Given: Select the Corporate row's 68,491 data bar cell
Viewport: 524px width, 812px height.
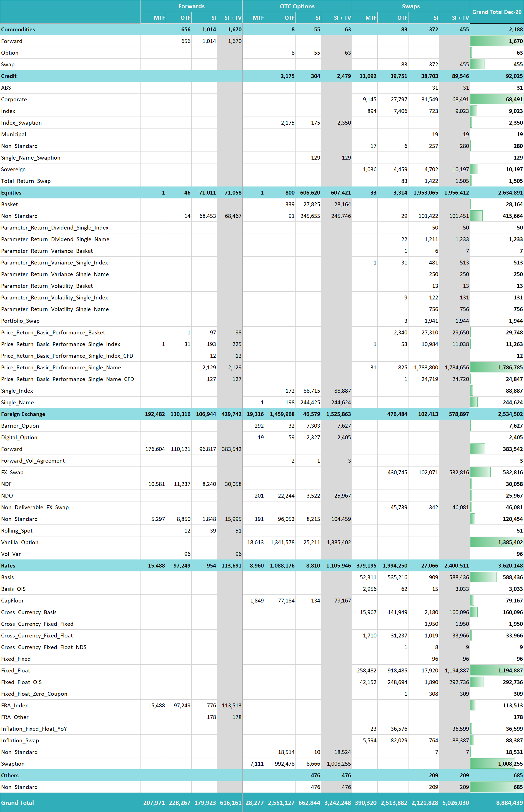Looking at the screenshot, I should tap(497, 99).
